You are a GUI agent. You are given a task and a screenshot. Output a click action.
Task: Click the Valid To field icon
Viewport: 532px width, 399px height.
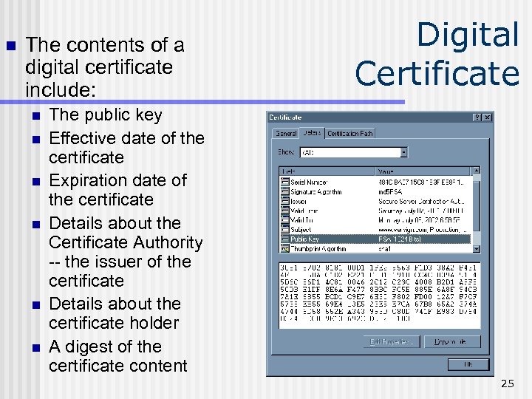click(x=284, y=220)
